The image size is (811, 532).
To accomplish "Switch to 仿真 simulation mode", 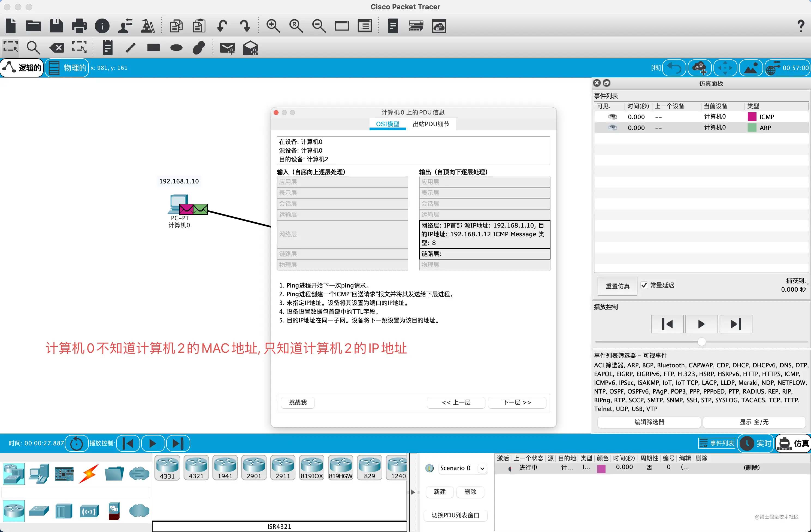I will pos(794,443).
